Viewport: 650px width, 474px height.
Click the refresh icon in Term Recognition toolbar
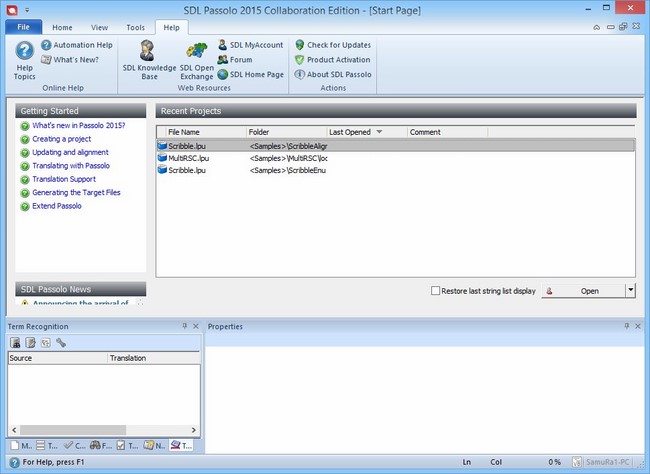tap(46, 343)
